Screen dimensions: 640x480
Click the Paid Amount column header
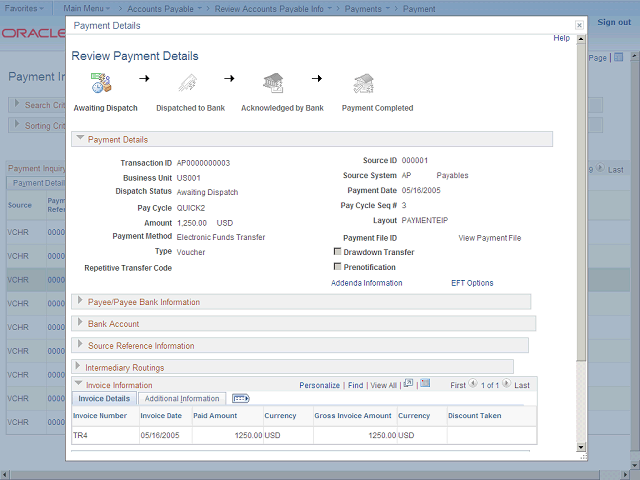pos(215,416)
